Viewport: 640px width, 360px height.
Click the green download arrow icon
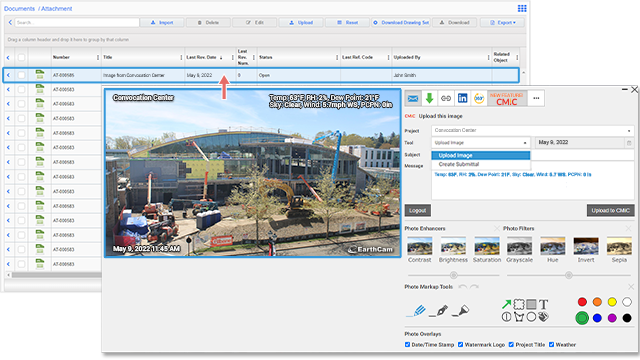(x=429, y=98)
